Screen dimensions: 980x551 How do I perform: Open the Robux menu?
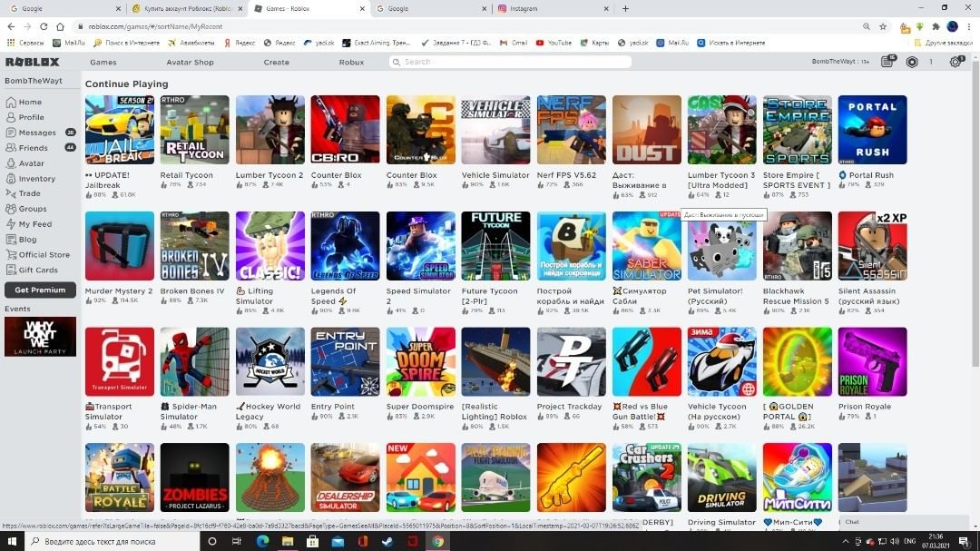click(x=351, y=62)
